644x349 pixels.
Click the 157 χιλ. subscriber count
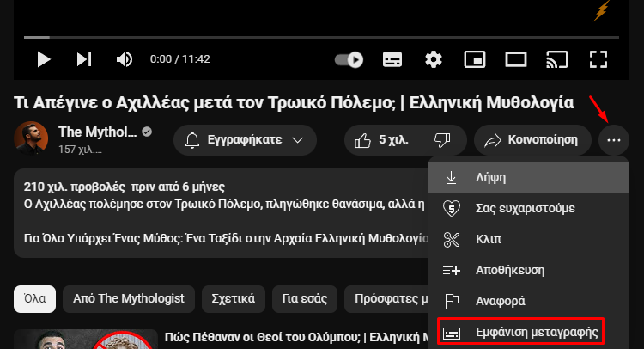pos(80,150)
